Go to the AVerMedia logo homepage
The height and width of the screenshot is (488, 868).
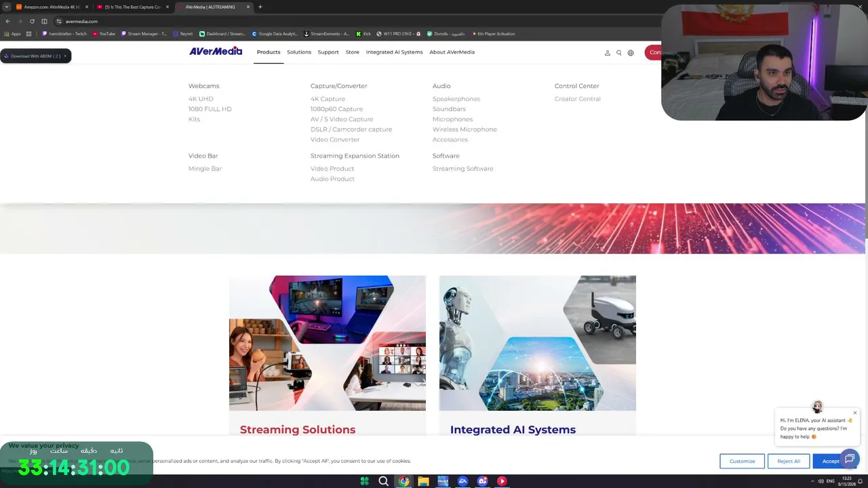[216, 52]
